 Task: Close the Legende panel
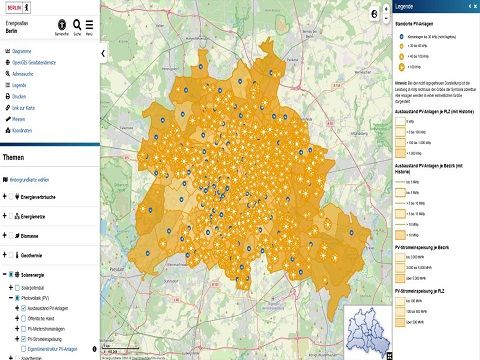point(475,6)
